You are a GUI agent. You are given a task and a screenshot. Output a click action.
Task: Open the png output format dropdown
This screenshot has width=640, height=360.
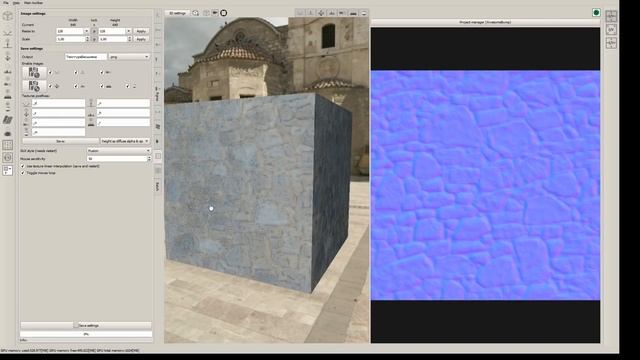(x=129, y=57)
